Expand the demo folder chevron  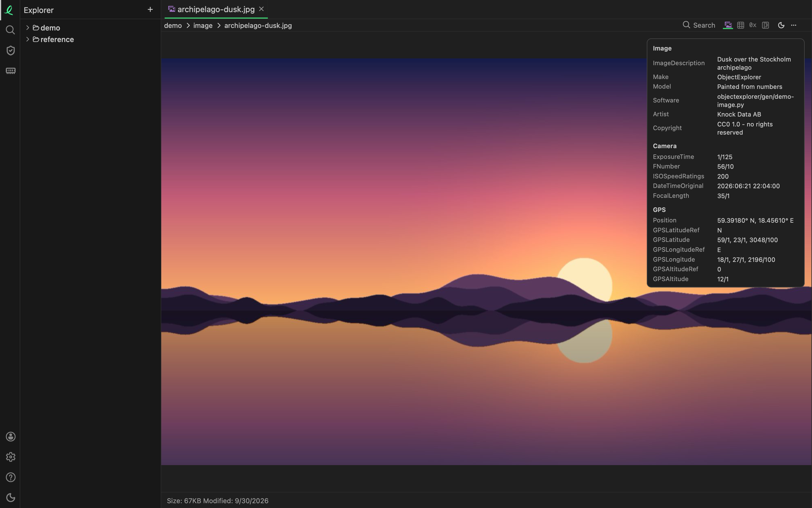coord(28,28)
